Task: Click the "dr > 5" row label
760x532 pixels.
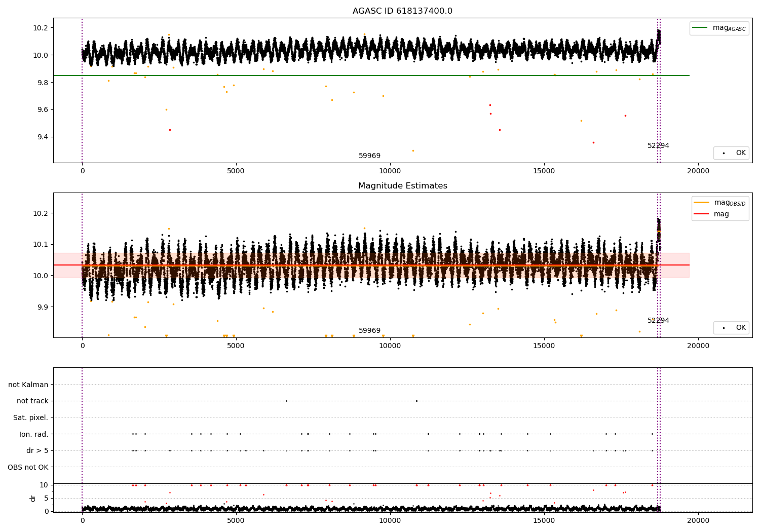Action: 37,450
